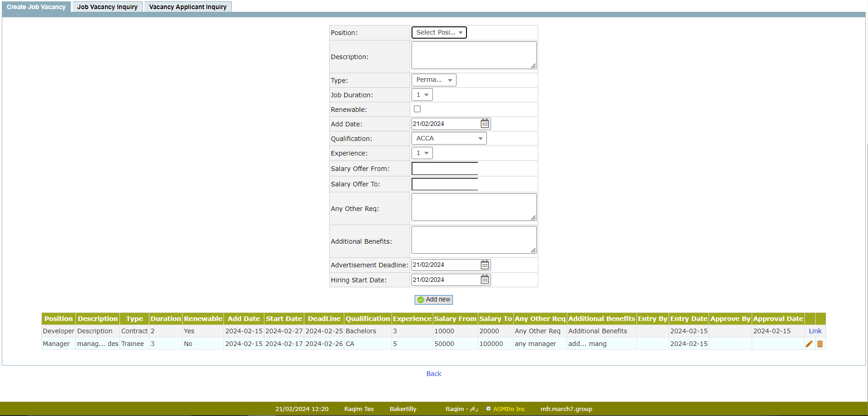868x416 pixels.
Task: Open the Type dropdown showing Permanent
Action: tap(433, 80)
